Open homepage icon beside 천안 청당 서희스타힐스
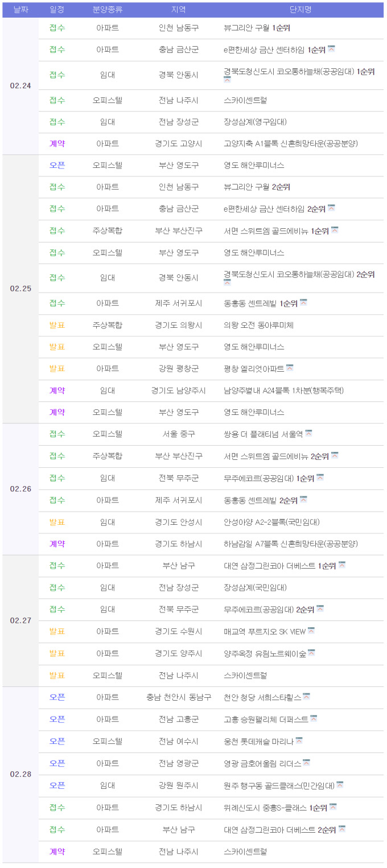 (306, 696)
